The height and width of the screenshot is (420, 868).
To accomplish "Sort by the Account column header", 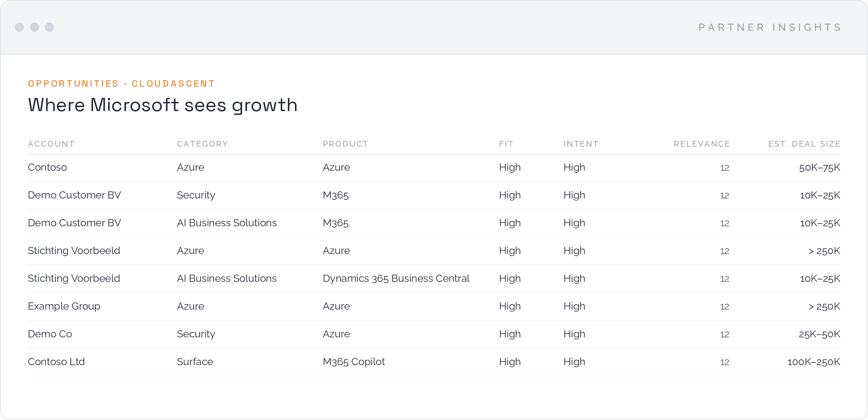I will pos(51,144).
